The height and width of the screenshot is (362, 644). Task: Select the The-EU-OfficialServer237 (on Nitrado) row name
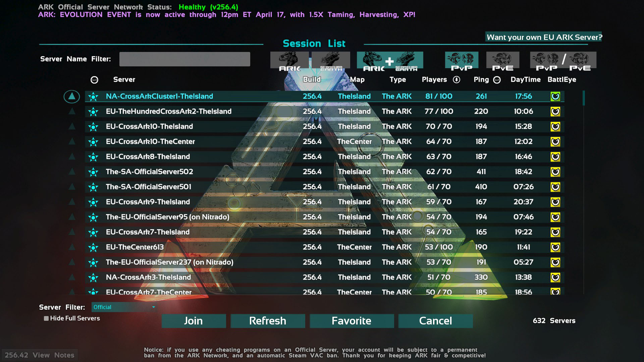click(170, 262)
